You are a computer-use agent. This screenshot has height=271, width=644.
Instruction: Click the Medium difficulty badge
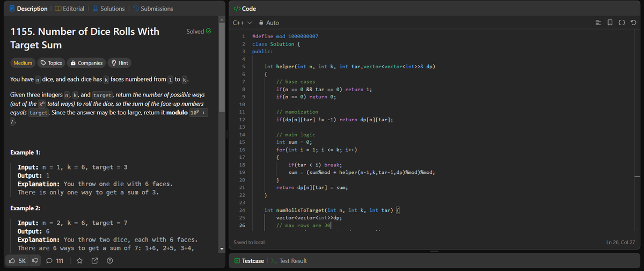pyautogui.click(x=23, y=63)
